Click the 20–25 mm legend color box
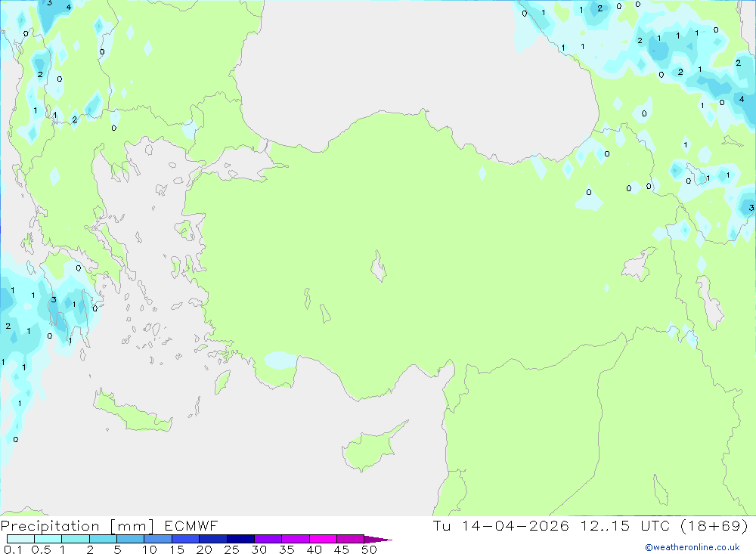This screenshot has width=756, height=554. point(213,539)
